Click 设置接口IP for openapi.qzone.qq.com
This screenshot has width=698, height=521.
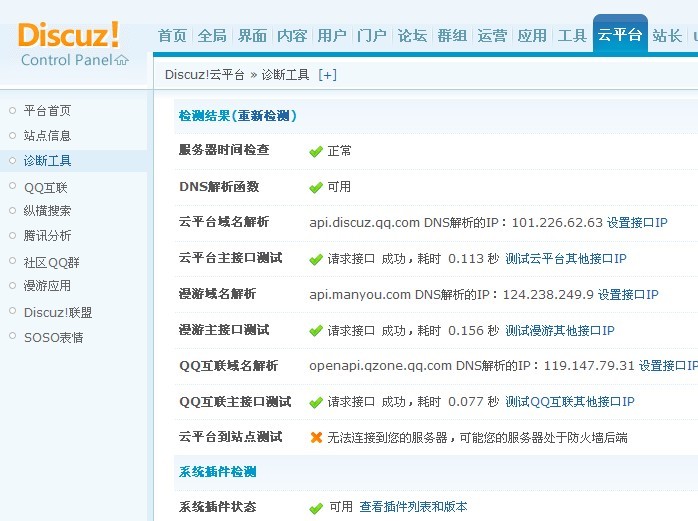pyautogui.click(x=668, y=366)
